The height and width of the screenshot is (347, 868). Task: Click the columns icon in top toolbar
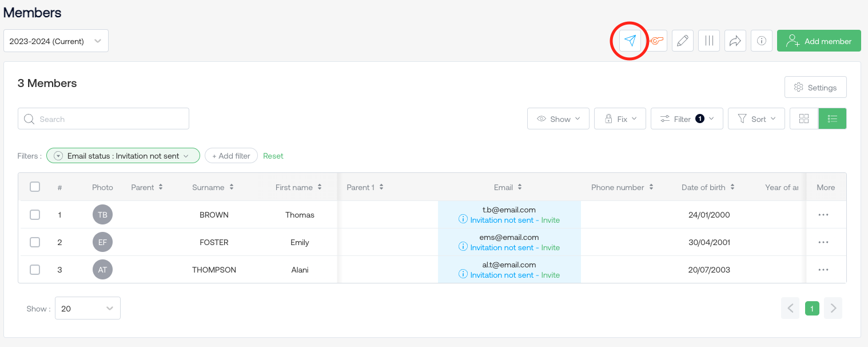(709, 41)
